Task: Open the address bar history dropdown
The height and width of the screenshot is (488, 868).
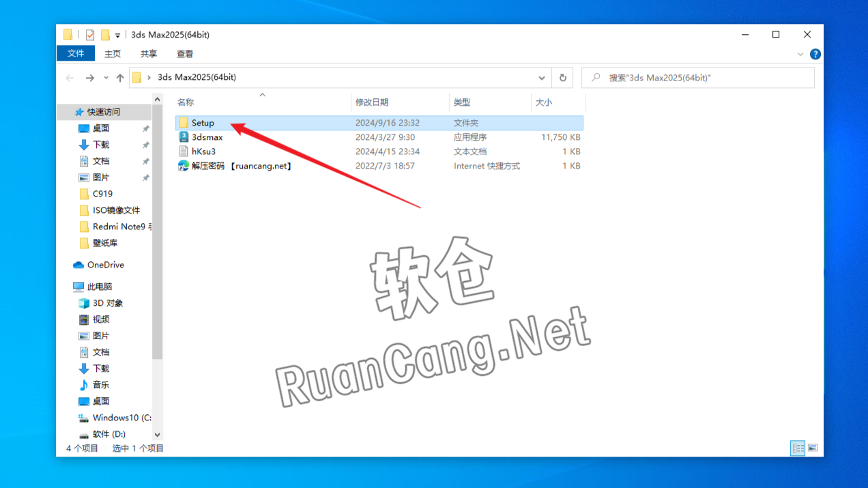Action: [542, 78]
